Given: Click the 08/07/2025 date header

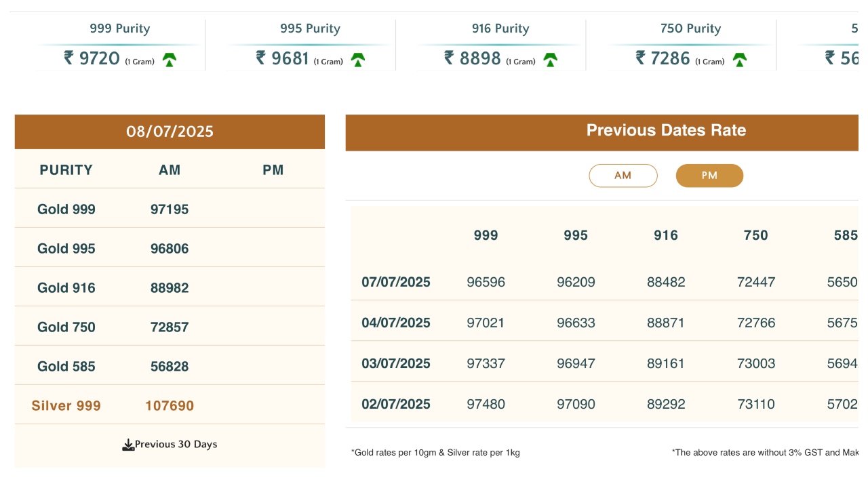Looking at the screenshot, I should [x=170, y=131].
